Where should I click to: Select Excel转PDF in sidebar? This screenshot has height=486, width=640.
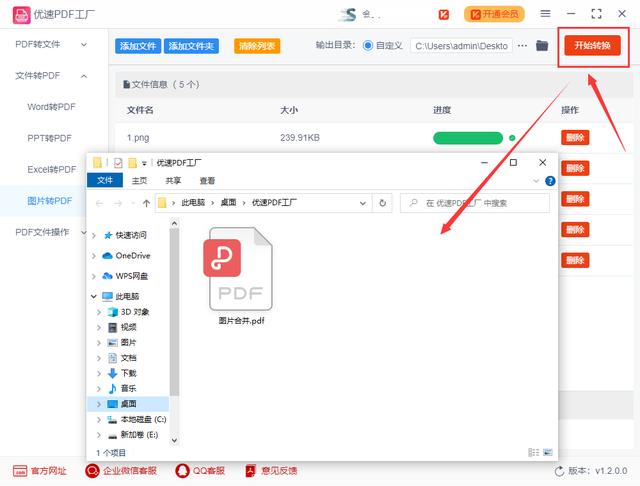pyautogui.click(x=52, y=169)
